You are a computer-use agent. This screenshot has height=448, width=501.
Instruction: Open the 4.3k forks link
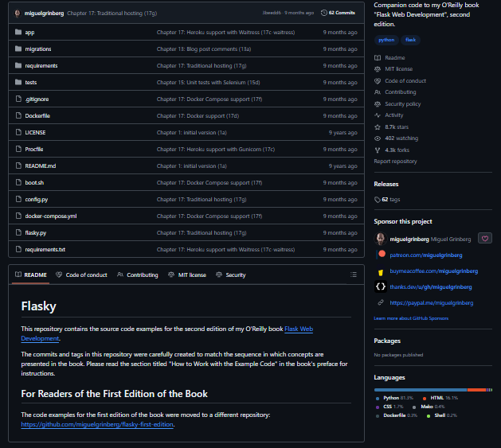397,150
